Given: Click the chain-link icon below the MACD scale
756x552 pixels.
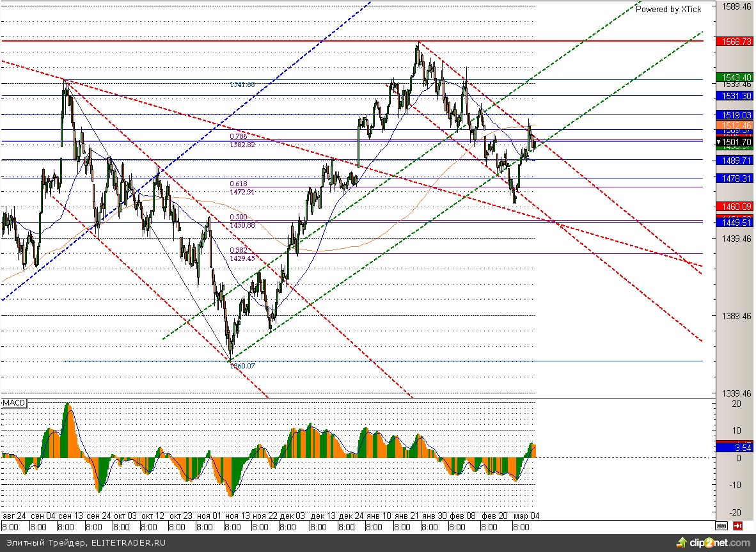Looking at the screenshot, I should pyautogui.click(x=721, y=526).
